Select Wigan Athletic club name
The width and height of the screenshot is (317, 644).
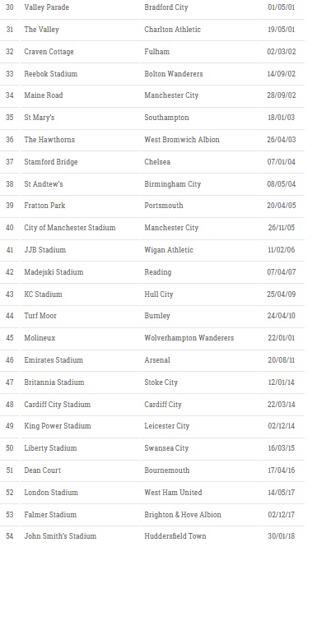coord(169,250)
